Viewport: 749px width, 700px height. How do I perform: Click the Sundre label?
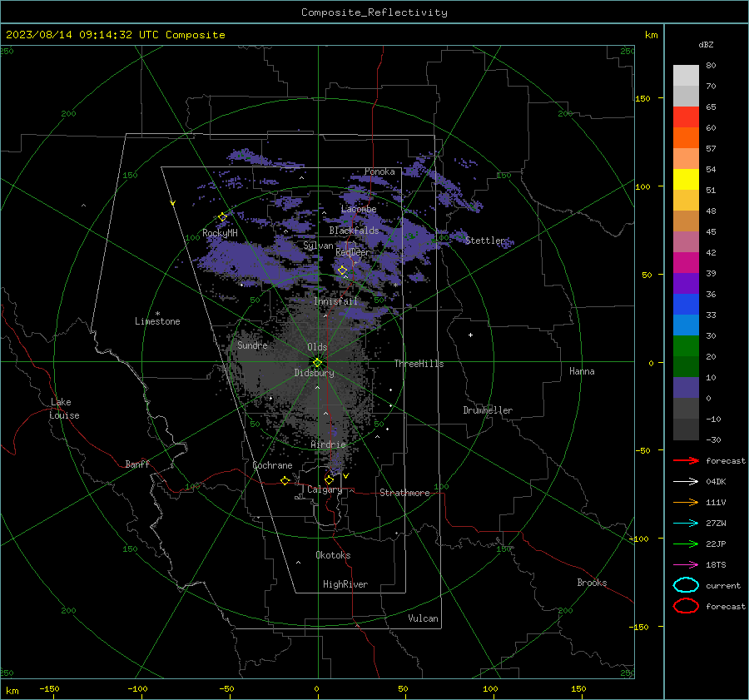click(252, 345)
